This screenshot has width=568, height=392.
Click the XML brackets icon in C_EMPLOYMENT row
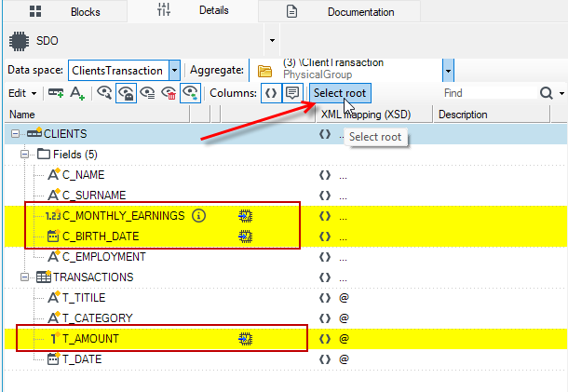(x=325, y=257)
